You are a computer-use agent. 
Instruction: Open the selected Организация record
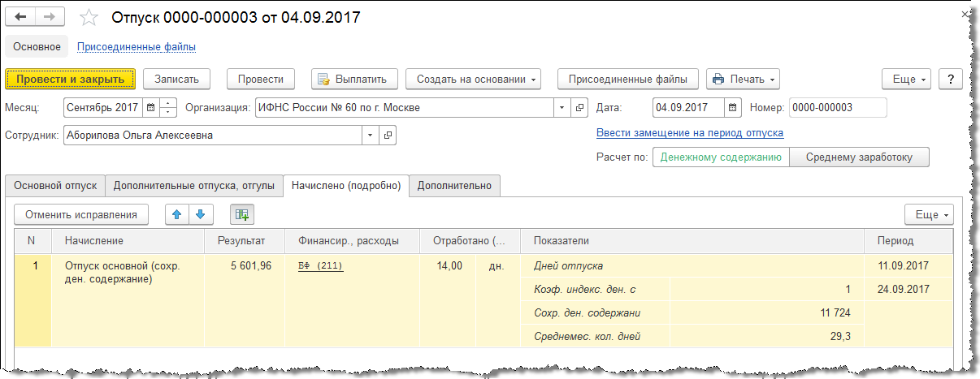click(580, 107)
